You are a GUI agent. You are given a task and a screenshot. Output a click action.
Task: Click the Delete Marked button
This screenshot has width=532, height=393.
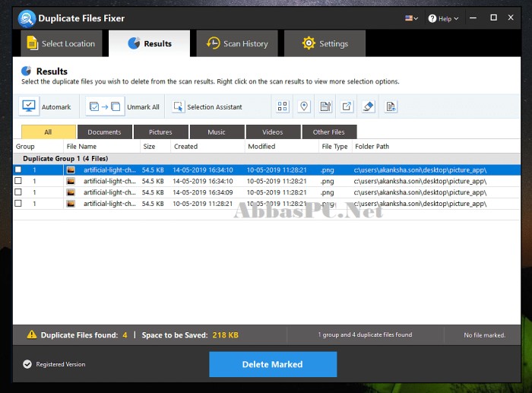tap(273, 364)
